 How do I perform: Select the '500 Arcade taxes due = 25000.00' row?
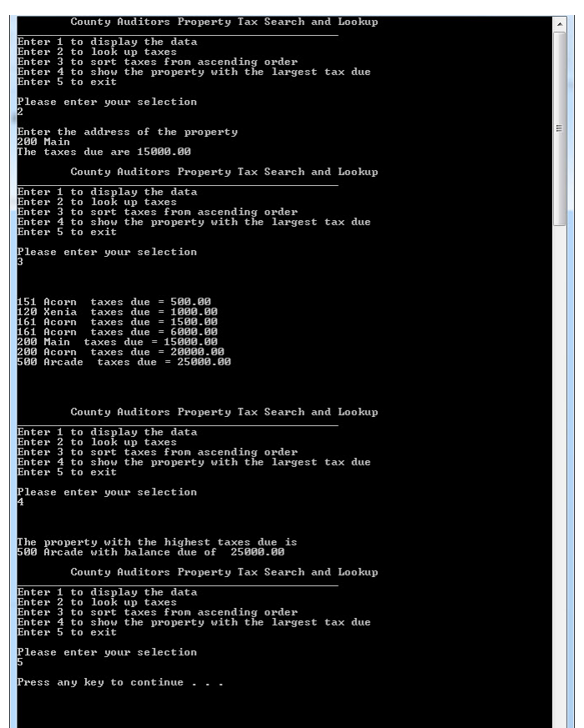[124, 362]
